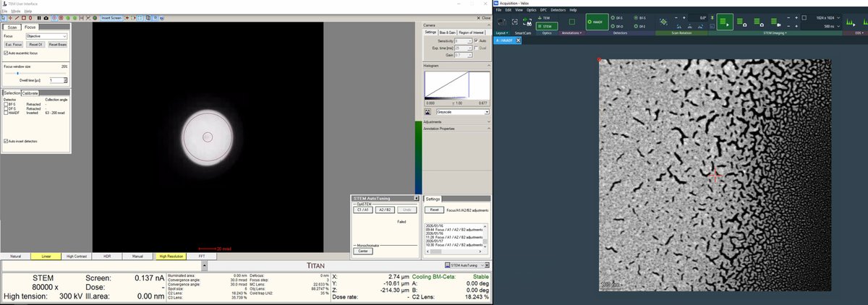The image size is (868, 305).
Task: Adjust the Focus window size slider
Action: click(x=17, y=73)
